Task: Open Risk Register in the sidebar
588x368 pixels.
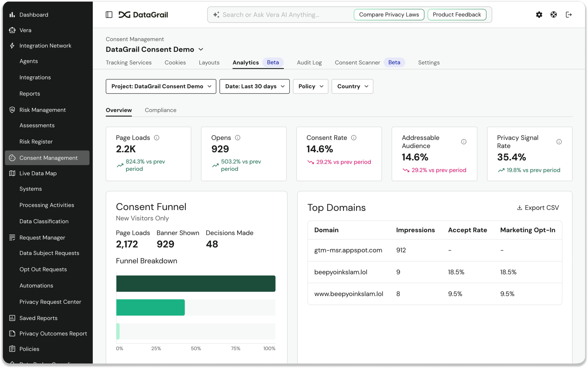Action: (36, 142)
